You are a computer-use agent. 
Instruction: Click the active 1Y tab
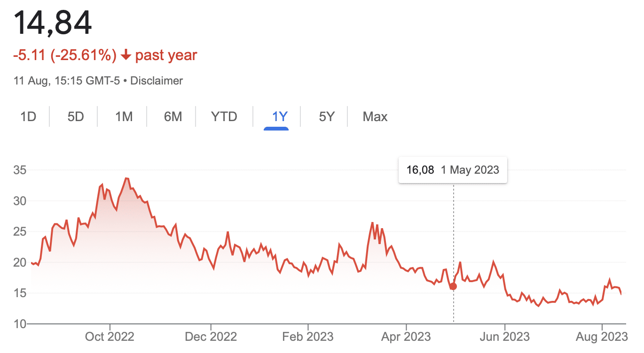[280, 116]
